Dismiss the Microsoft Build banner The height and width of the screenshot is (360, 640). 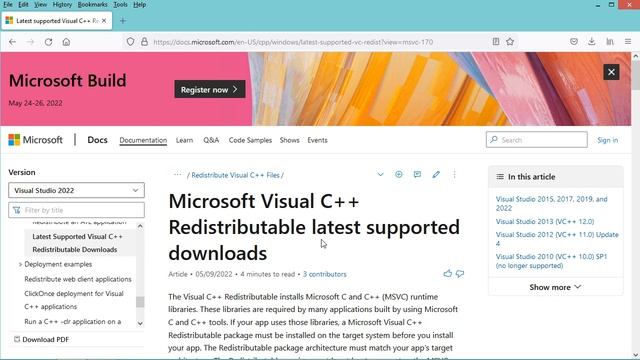coord(611,72)
